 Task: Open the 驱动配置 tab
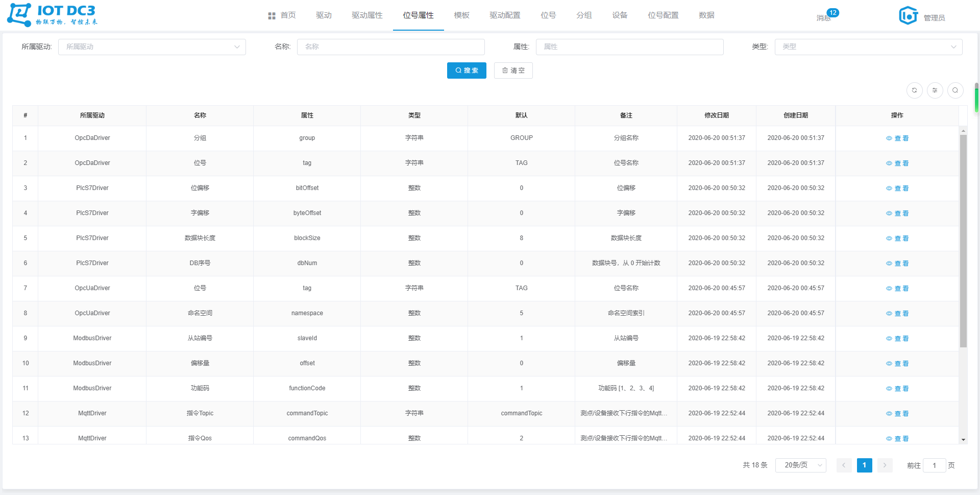click(x=505, y=15)
